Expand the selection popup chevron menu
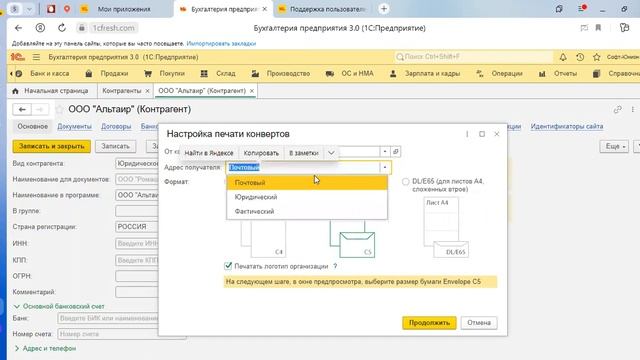The height and width of the screenshot is (360, 640). 331,153
